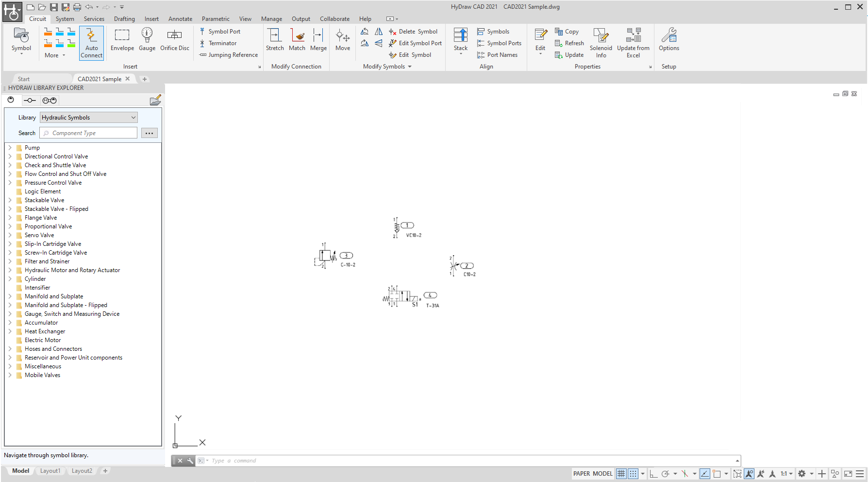Activate the Stretch connection tool

pyautogui.click(x=275, y=40)
